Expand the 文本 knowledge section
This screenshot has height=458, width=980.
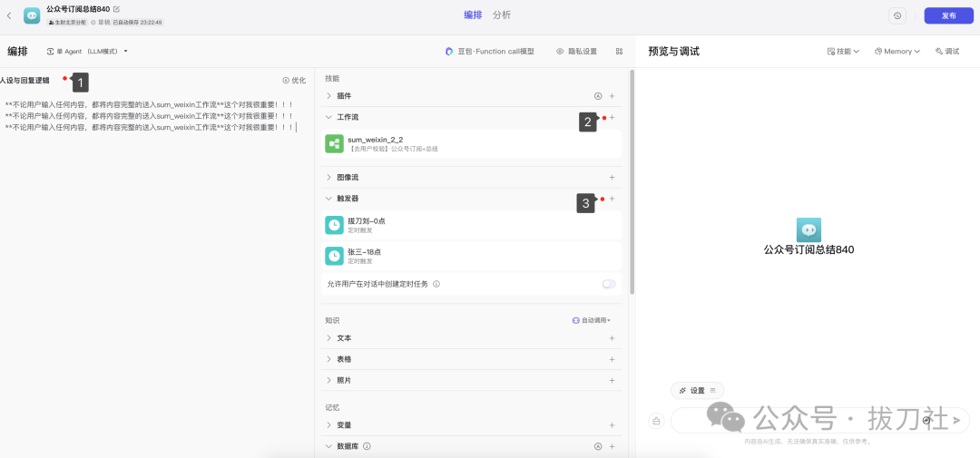pos(328,338)
